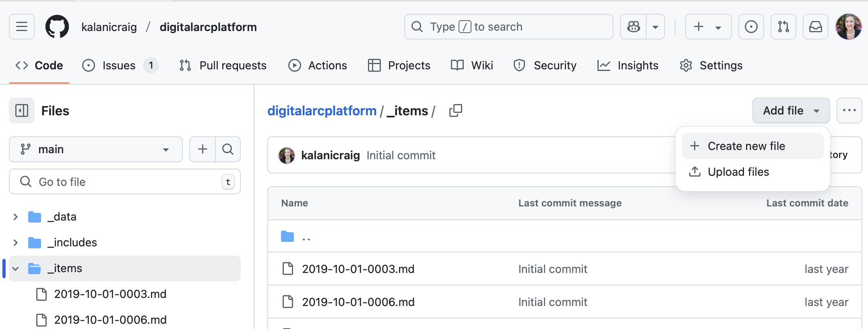Copy the path with copy icon

pos(456,110)
